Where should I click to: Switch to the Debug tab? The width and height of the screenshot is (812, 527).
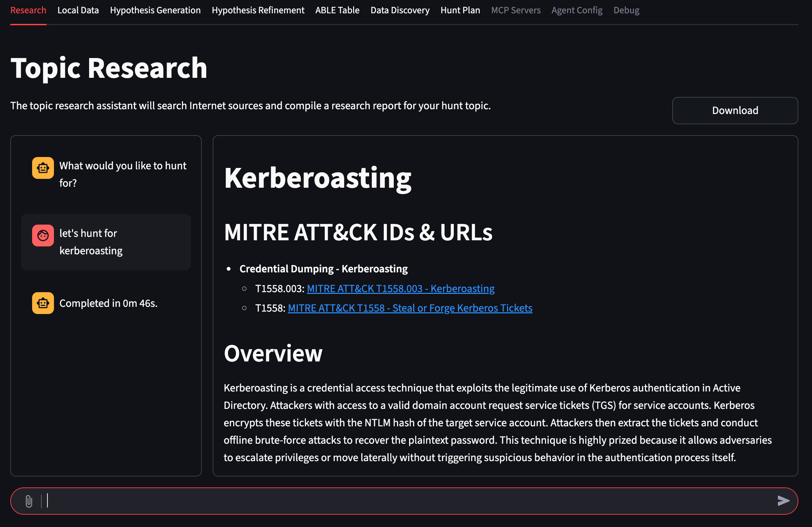tap(626, 10)
